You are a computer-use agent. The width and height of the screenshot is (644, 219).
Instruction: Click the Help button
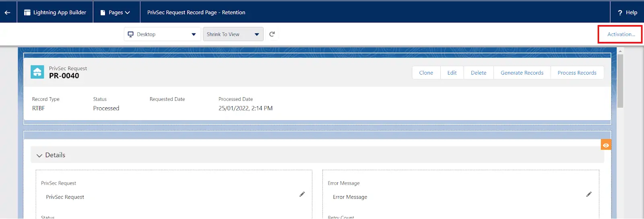click(627, 13)
